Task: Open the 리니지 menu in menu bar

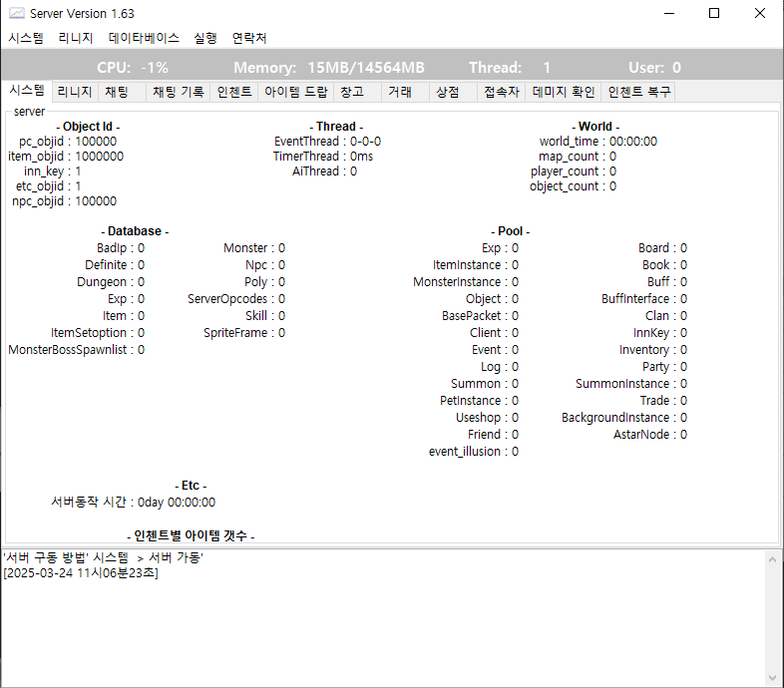Action: coord(76,38)
